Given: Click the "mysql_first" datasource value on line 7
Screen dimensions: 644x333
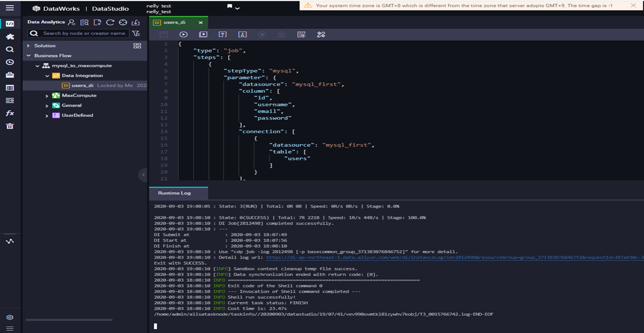Looking at the screenshot, I should coord(318,84).
